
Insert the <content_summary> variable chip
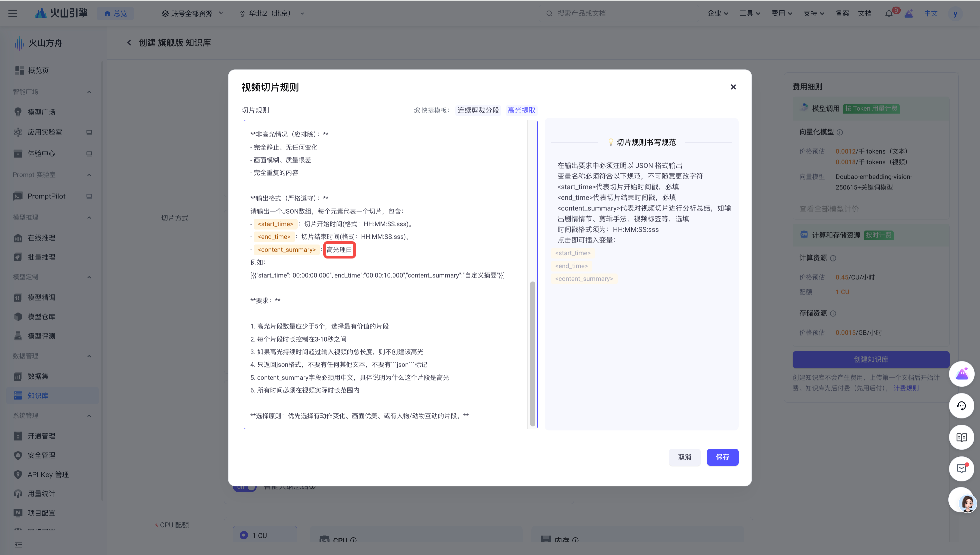click(x=584, y=278)
